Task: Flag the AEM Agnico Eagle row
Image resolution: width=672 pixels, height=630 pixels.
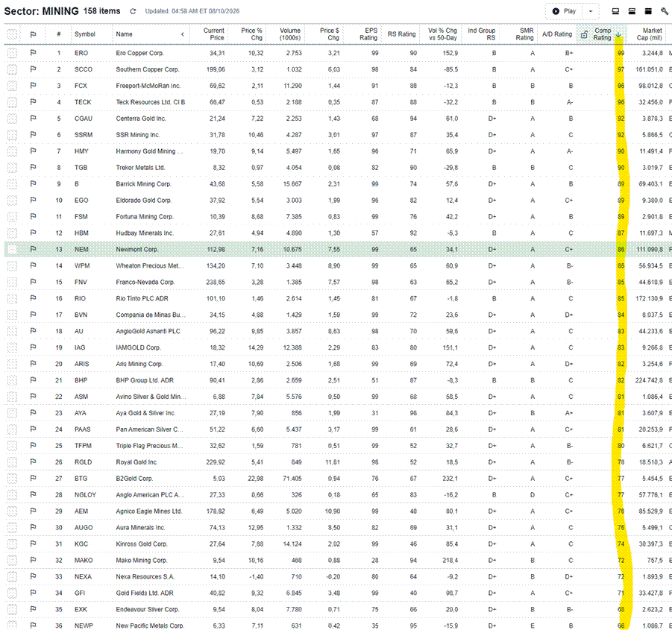Action: (33, 511)
